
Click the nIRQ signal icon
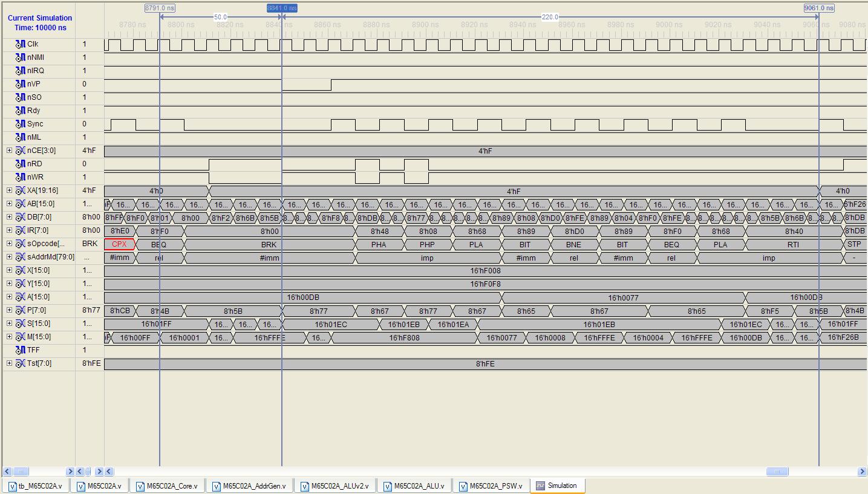pos(21,71)
